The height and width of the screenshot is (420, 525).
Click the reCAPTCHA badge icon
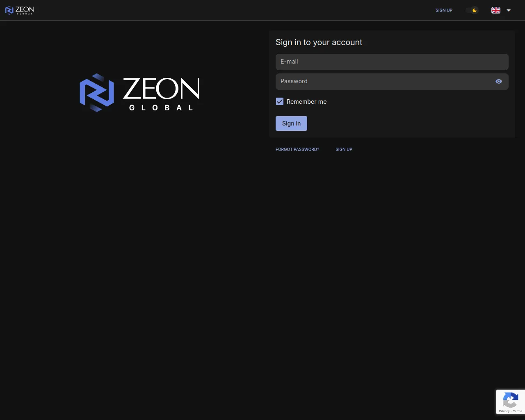tap(511, 400)
